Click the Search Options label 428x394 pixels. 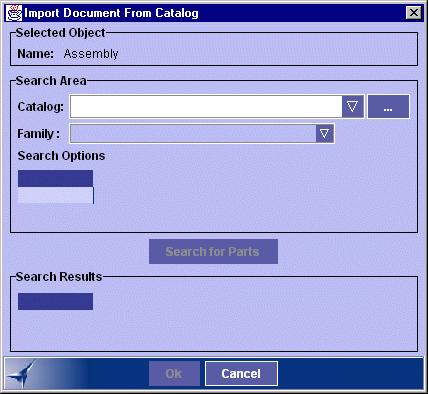tap(61, 156)
